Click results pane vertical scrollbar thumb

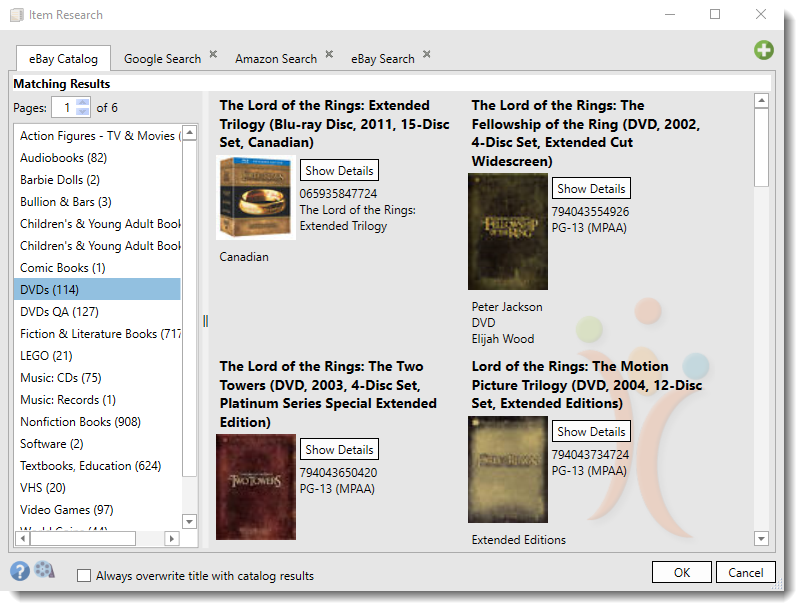click(761, 147)
